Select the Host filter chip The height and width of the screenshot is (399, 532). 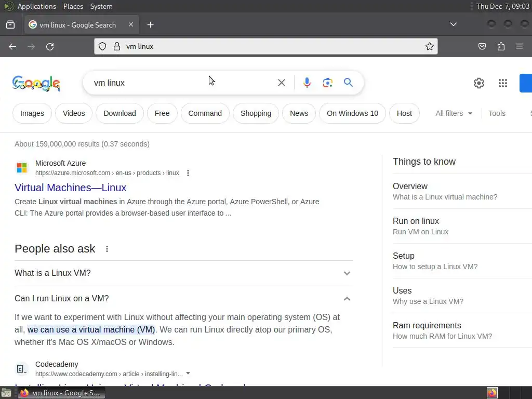tap(404, 113)
